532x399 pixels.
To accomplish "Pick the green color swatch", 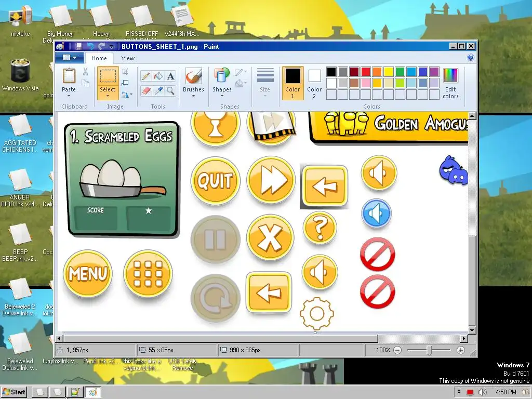I will 400,72.
